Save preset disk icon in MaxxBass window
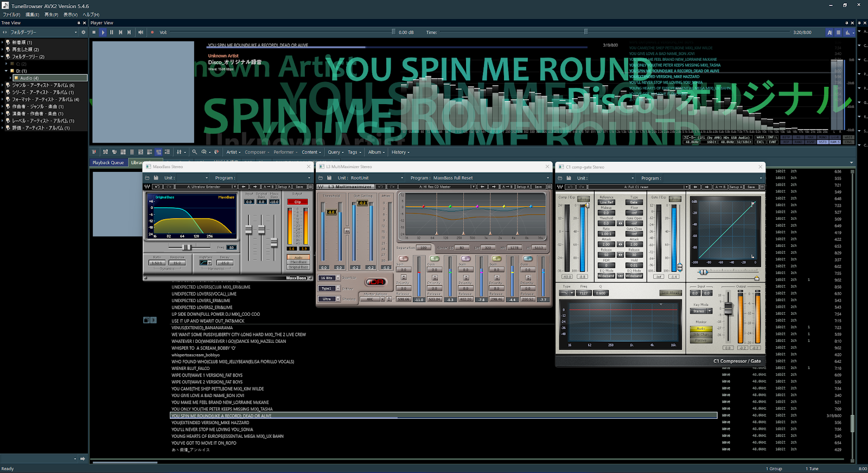The height and width of the screenshot is (473, 868). click(x=156, y=178)
